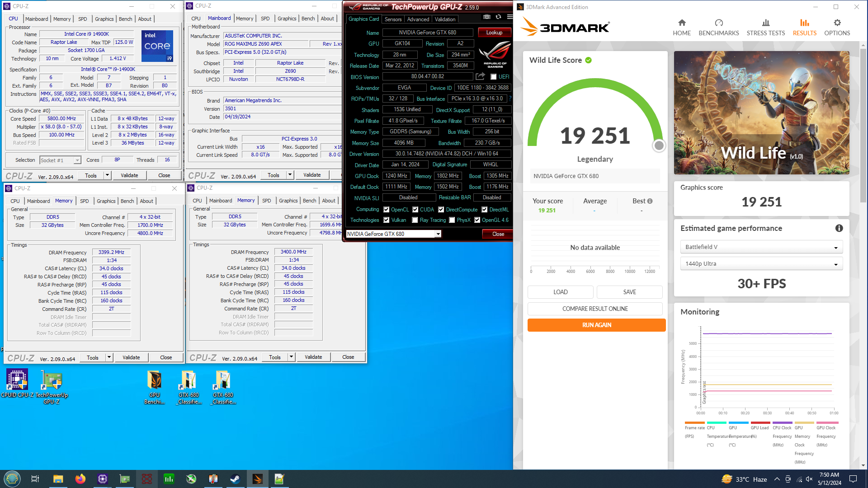Toggle the DirectML checkbox

(485, 210)
